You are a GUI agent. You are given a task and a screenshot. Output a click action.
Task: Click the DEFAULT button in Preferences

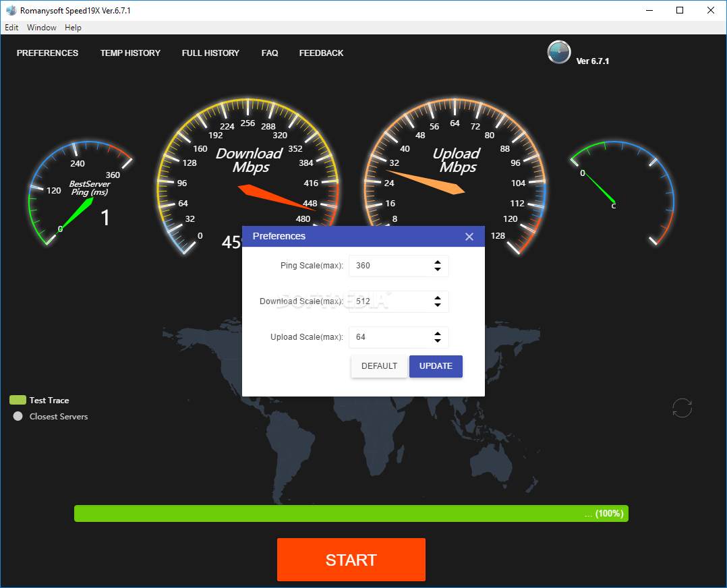(379, 366)
